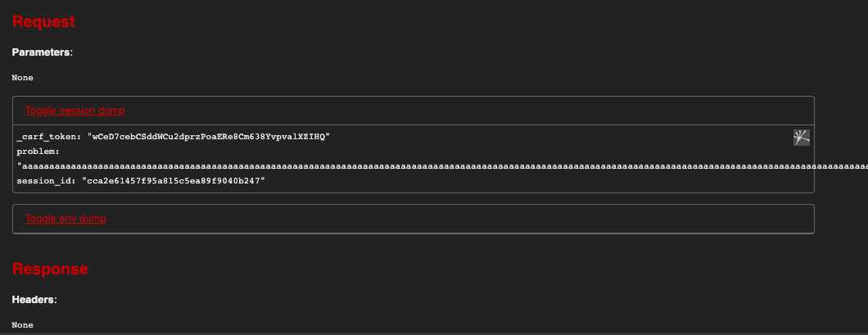
Task: Click the Response heading
Action: coord(50,269)
